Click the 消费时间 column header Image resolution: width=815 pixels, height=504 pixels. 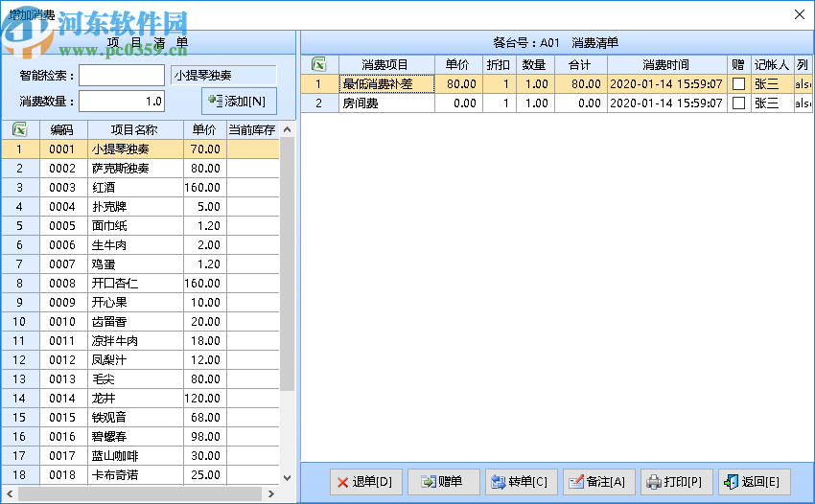point(667,64)
